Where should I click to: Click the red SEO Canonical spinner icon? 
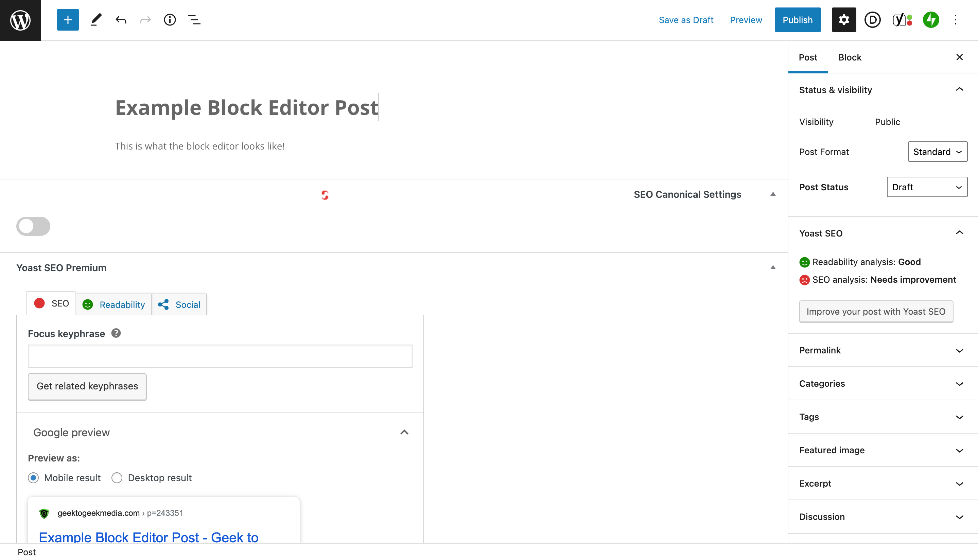325,195
